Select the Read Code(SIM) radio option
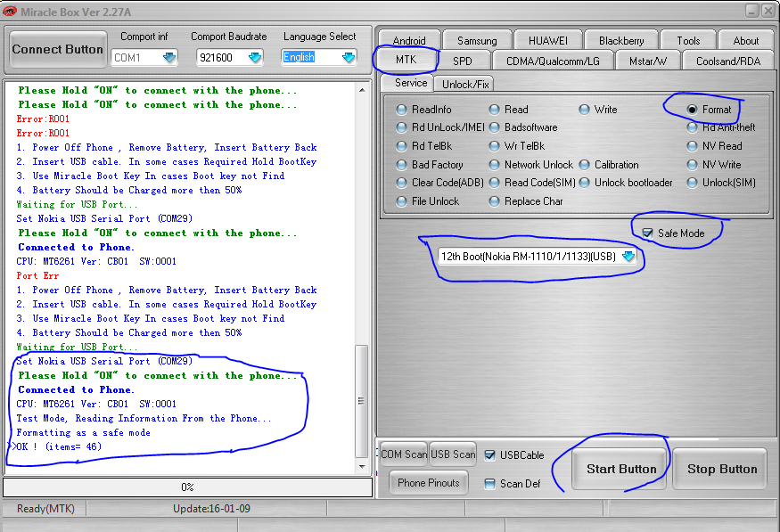Viewport: 780px width, 532px height. pyautogui.click(x=494, y=183)
